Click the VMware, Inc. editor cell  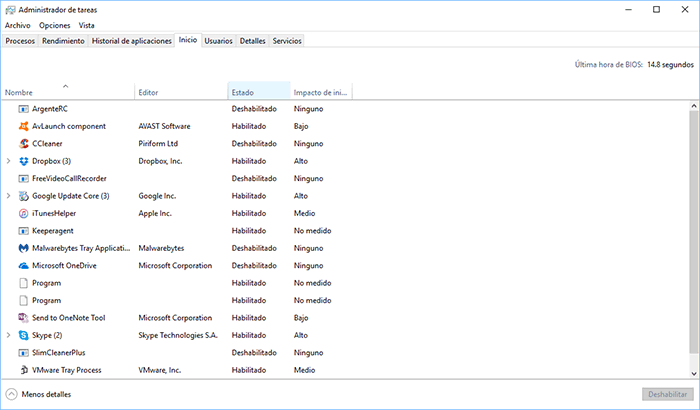click(160, 370)
